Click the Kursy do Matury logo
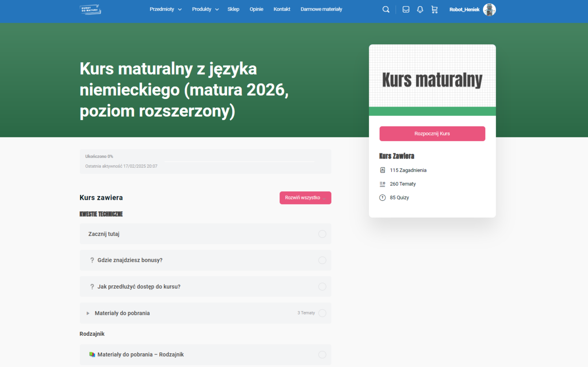The width and height of the screenshot is (588, 367). pos(90,9)
